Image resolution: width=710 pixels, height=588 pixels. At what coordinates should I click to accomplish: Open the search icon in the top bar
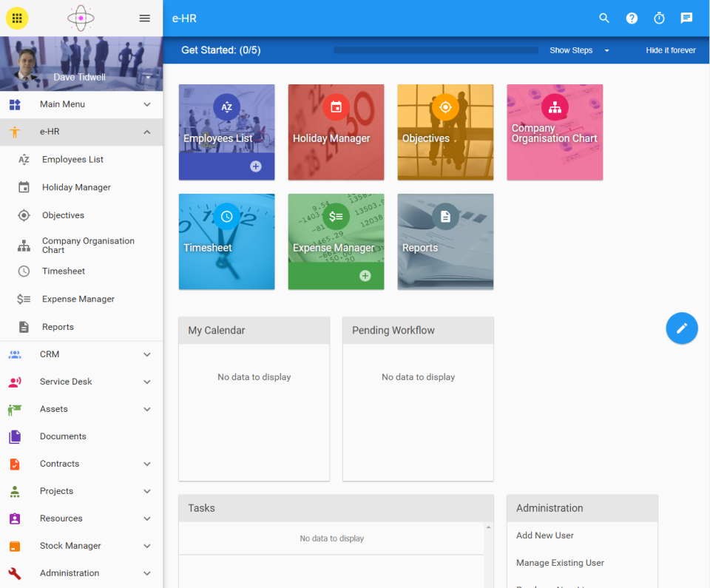604,18
